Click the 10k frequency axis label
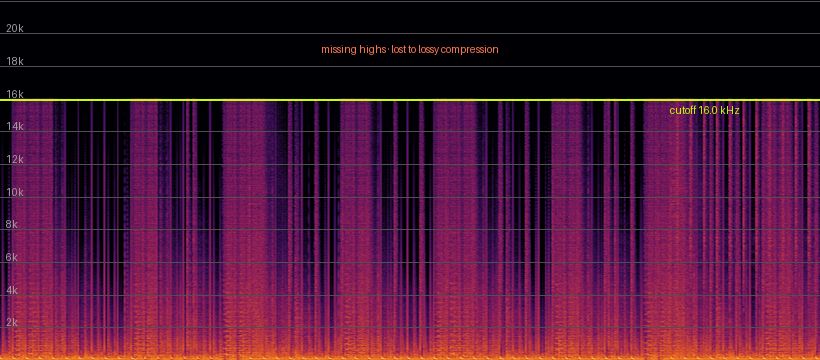 coord(15,193)
